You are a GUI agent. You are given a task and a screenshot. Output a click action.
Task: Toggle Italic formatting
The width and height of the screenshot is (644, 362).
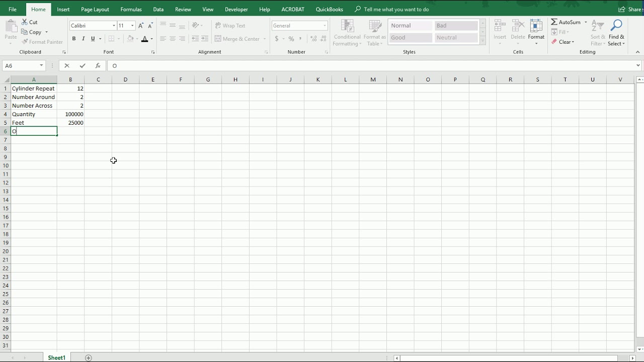coord(84,39)
